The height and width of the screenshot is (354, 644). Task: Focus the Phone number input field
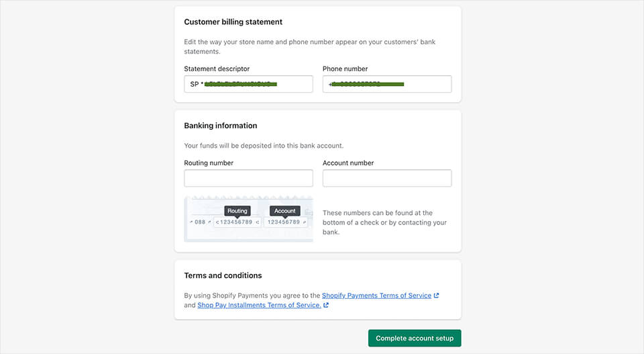click(x=386, y=84)
